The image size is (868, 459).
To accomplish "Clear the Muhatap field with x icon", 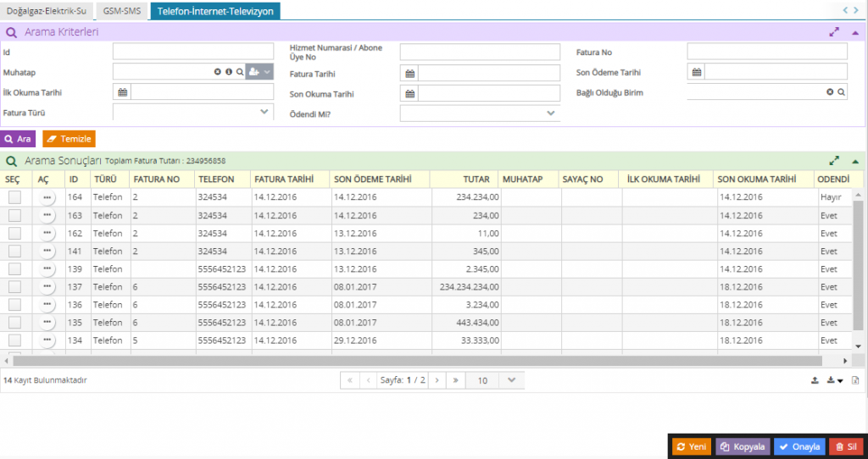I will coord(218,72).
